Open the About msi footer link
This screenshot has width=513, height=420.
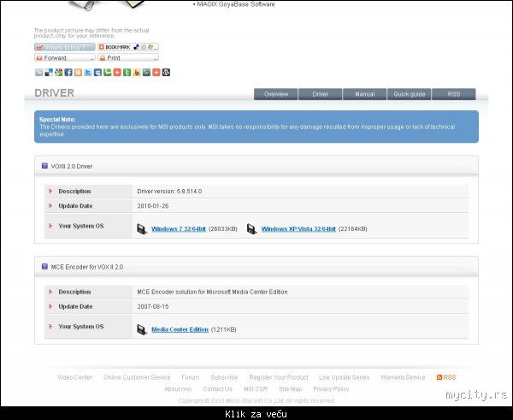[x=178, y=389]
